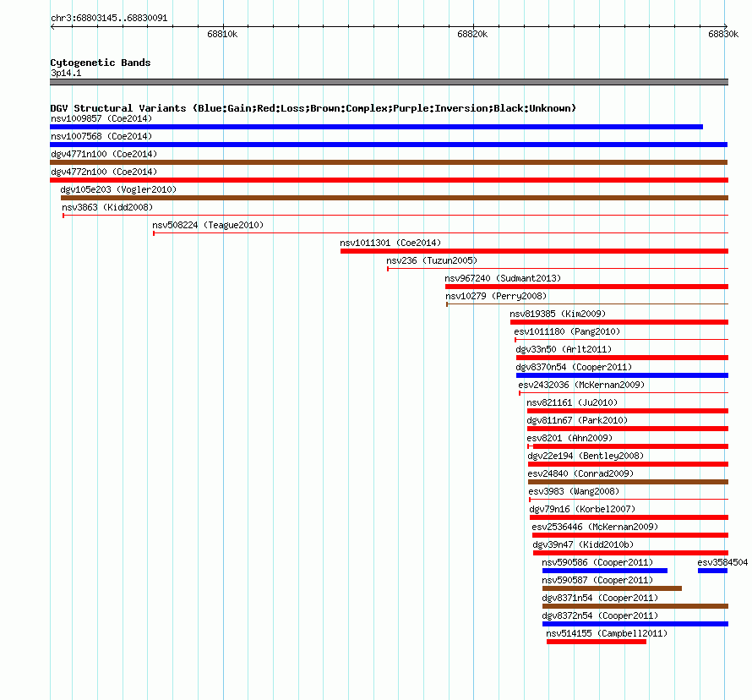This screenshot has height=700, width=752.
Task: Select the brown bar under dgv8371n54
Action: [x=635, y=606]
